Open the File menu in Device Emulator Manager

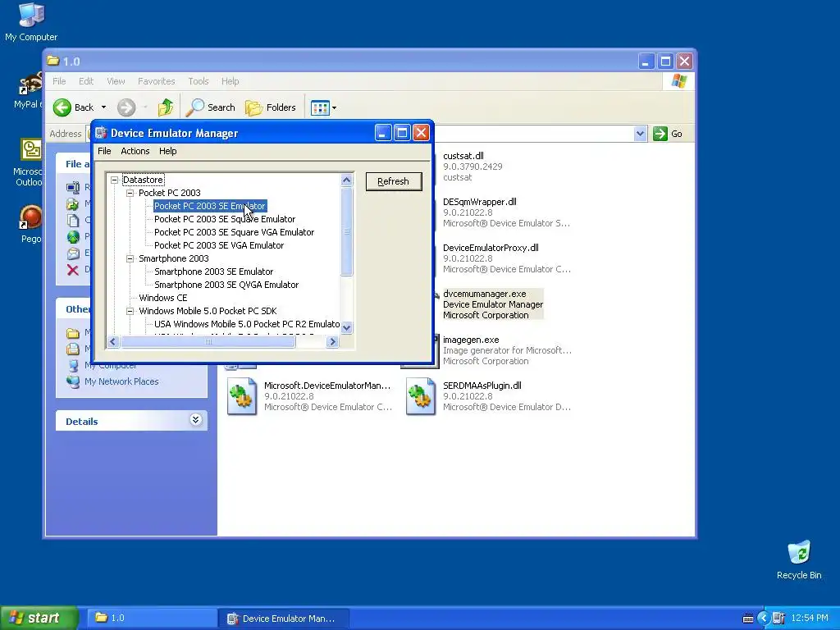[104, 151]
